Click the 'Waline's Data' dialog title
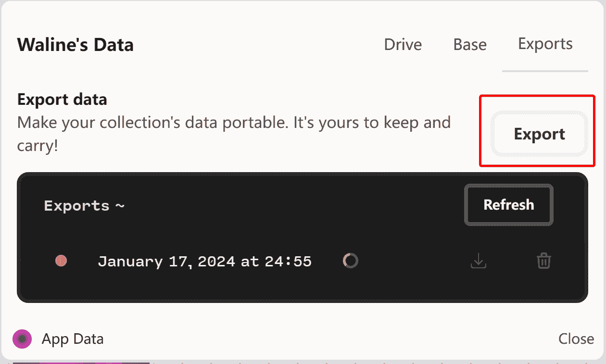606x364 pixels. pyautogui.click(x=76, y=45)
